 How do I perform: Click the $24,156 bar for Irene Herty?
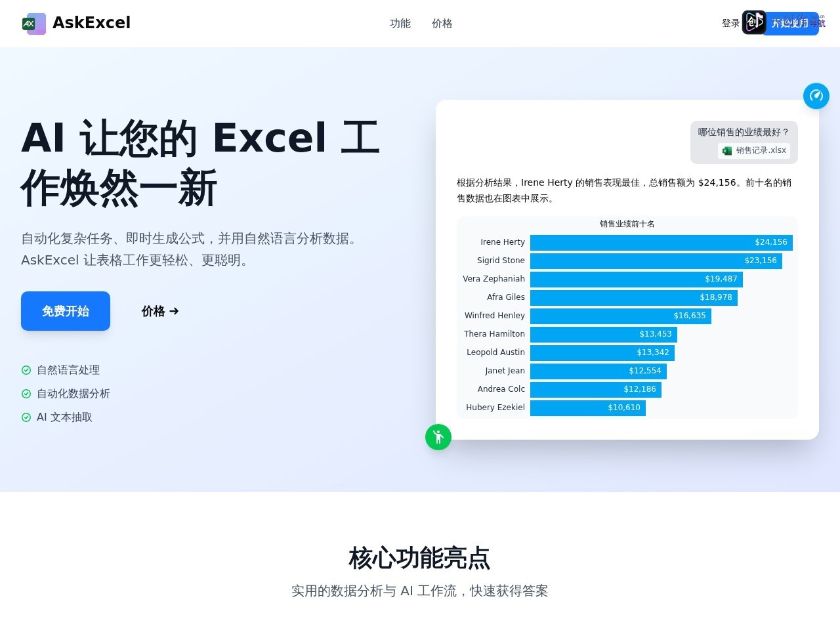pos(661,242)
